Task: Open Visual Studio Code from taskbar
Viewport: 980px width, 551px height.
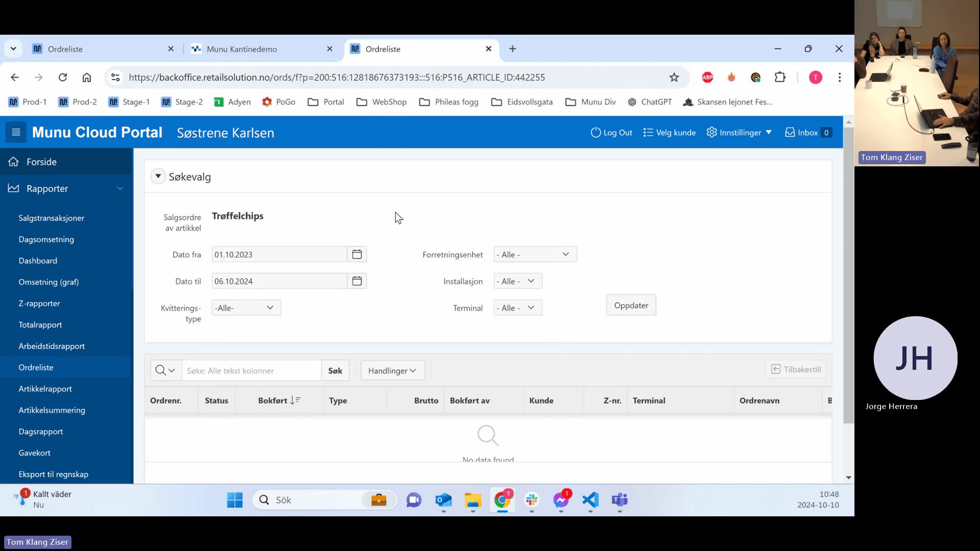Action: click(x=591, y=500)
